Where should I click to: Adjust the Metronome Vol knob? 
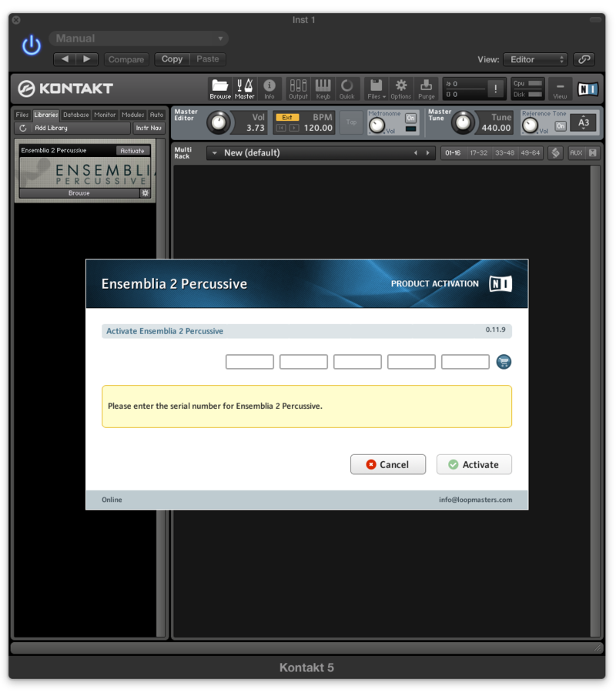point(377,125)
